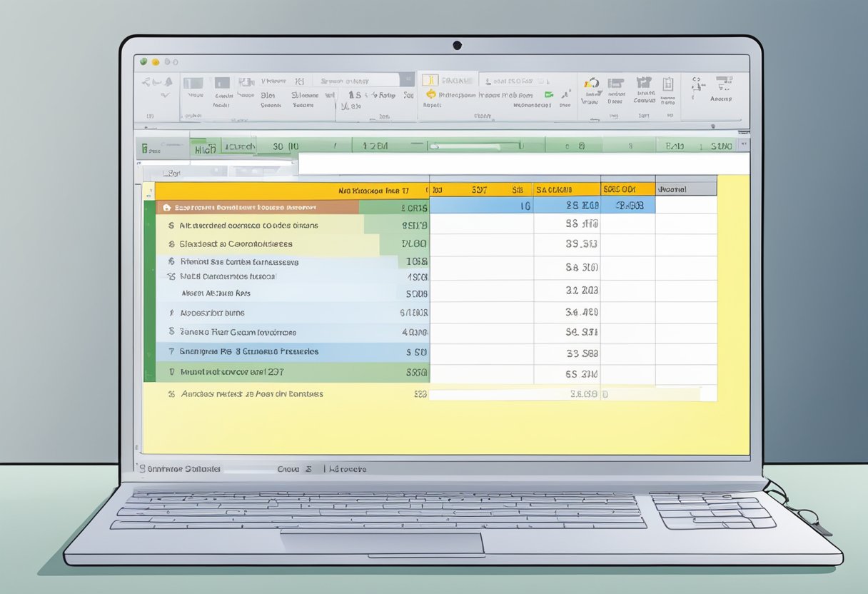Screen dimensions: 868x594
Task: Click the "STUNO" button in the green bar
Action: pyautogui.click(x=721, y=146)
